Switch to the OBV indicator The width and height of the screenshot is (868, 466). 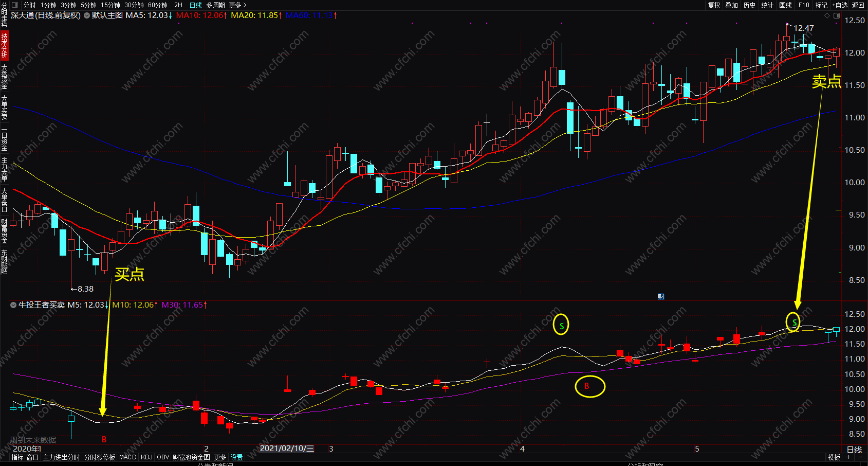click(x=163, y=457)
